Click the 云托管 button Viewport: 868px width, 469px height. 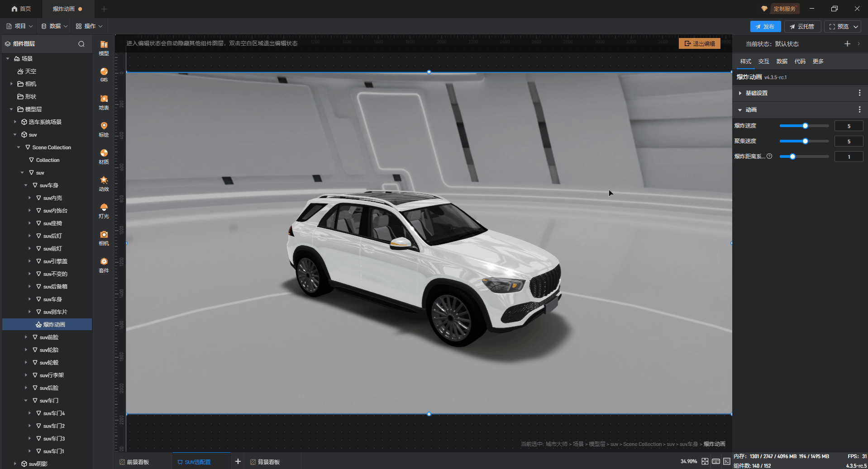[x=802, y=27]
